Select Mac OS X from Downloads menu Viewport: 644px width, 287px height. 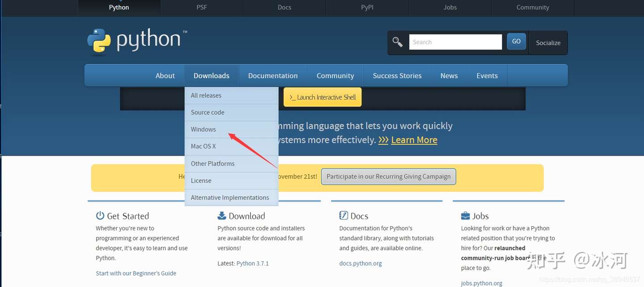[232, 146]
